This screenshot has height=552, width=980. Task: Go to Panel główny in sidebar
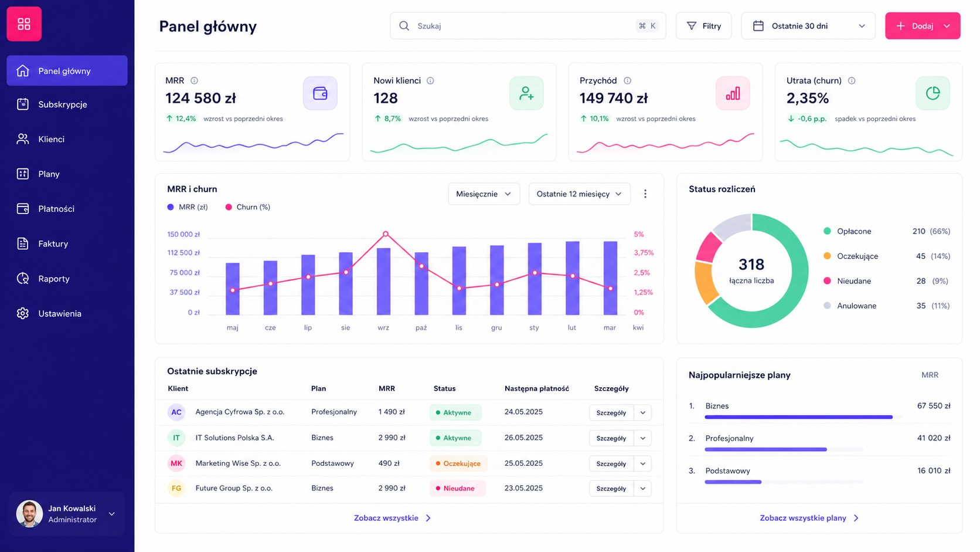click(67, 70)
